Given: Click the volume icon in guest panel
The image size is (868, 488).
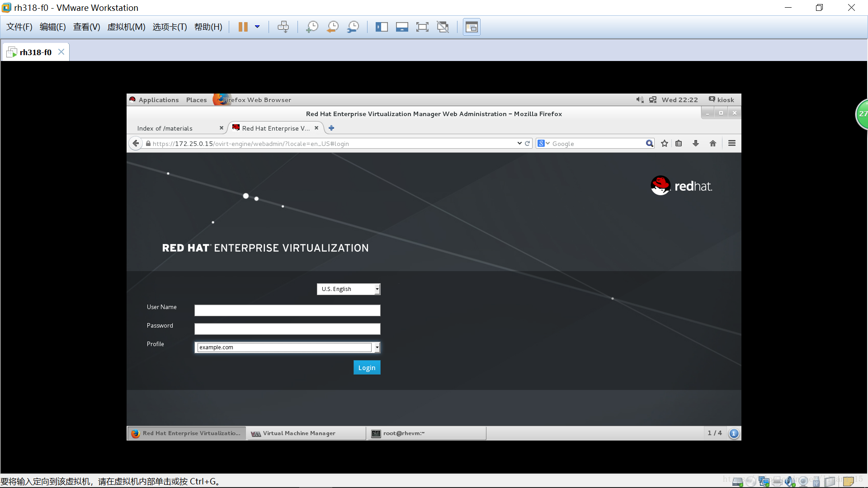Looking at the screenshot, I should coord(640,100).
